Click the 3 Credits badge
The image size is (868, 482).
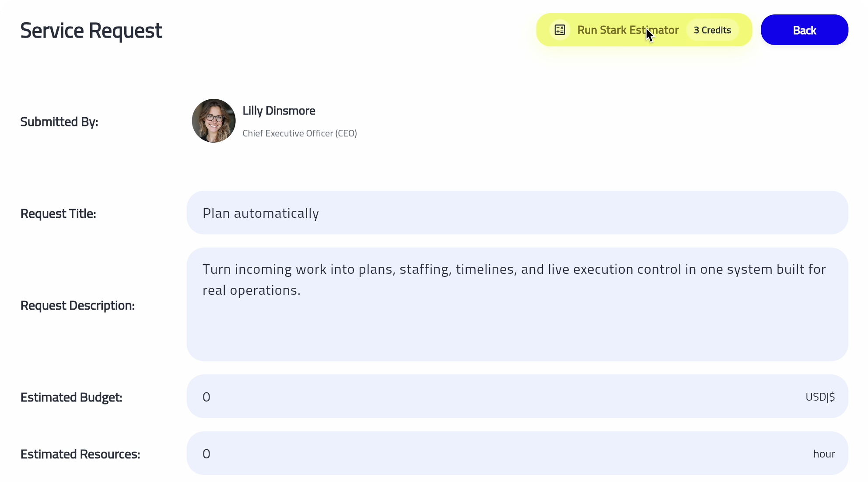[712, 30]
